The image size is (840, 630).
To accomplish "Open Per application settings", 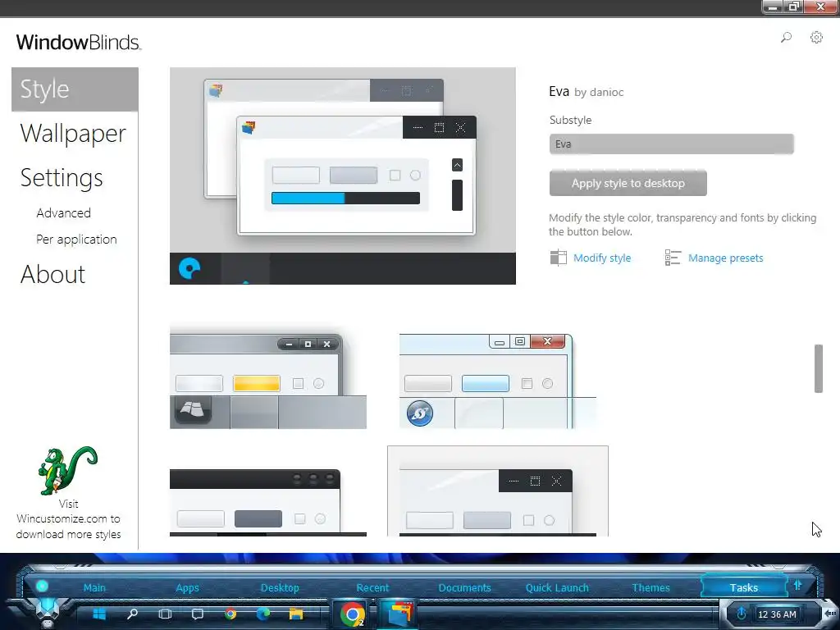I will pyautogui.click(x=76, y=240).
